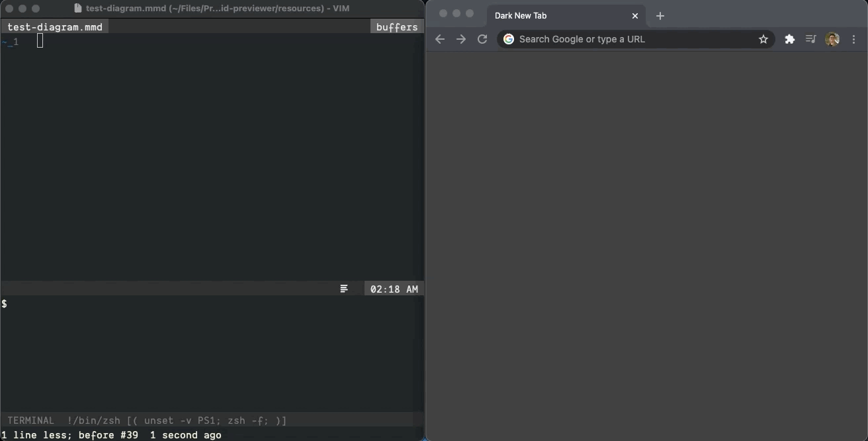Screen dimensions: 868x441
Task: Go forward in Chrome history
Action: coord(461,39)
